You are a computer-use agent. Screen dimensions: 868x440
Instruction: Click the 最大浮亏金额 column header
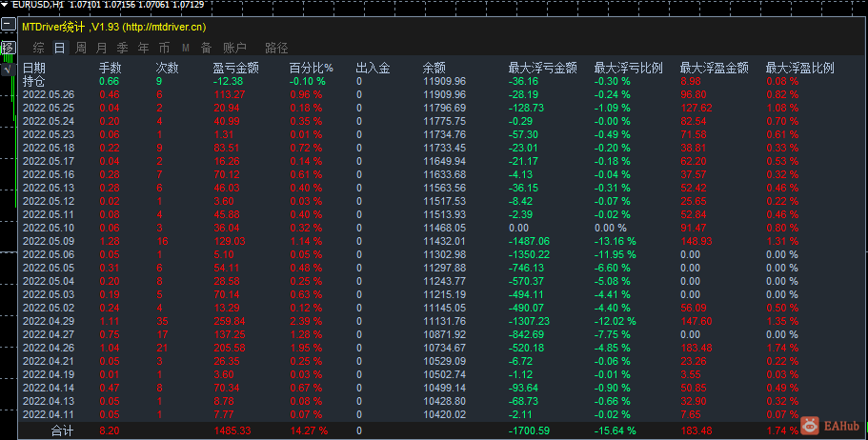coord(542,68)
